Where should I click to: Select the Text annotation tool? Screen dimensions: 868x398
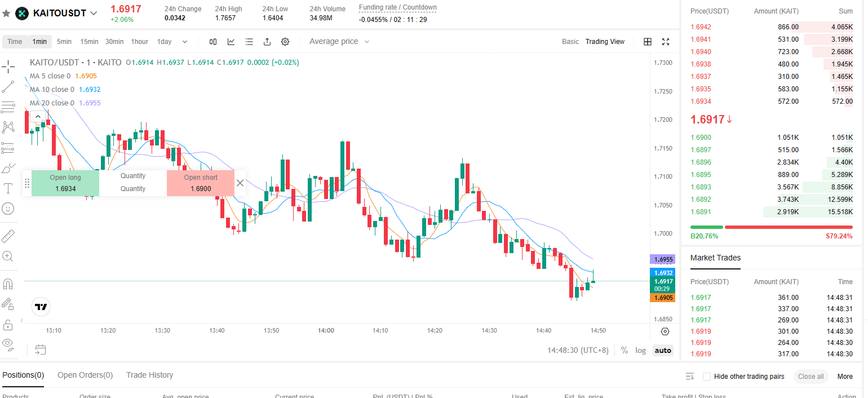click(x=8, y=188)
